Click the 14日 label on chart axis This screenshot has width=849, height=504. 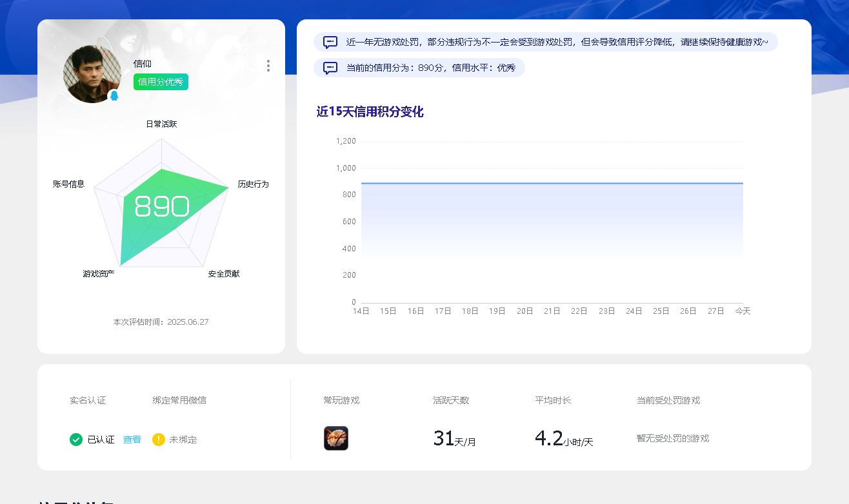click(361, 311)
